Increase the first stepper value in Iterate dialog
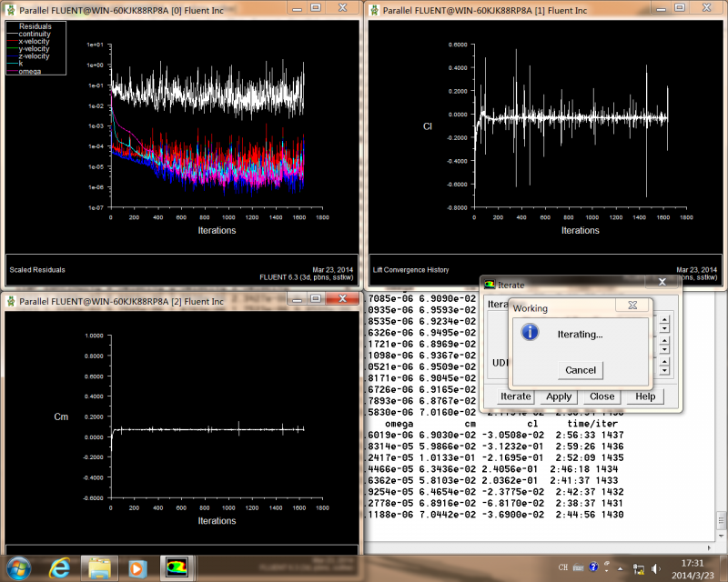The width and height of the screenshot is (728, 582). coord(664,318)
